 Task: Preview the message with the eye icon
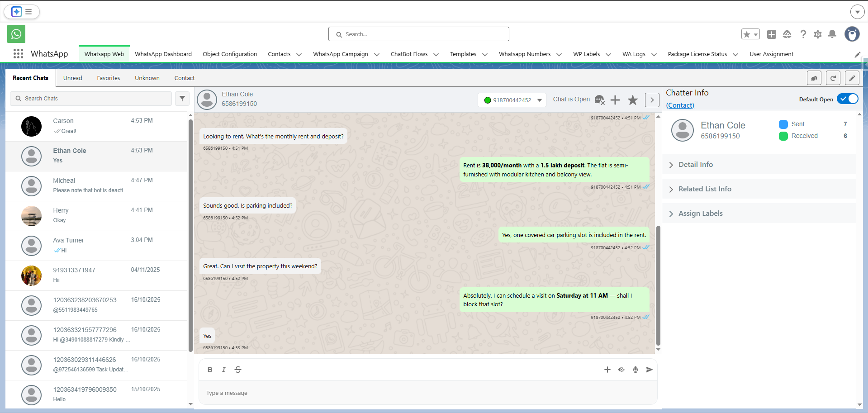[x=621, y=370]
